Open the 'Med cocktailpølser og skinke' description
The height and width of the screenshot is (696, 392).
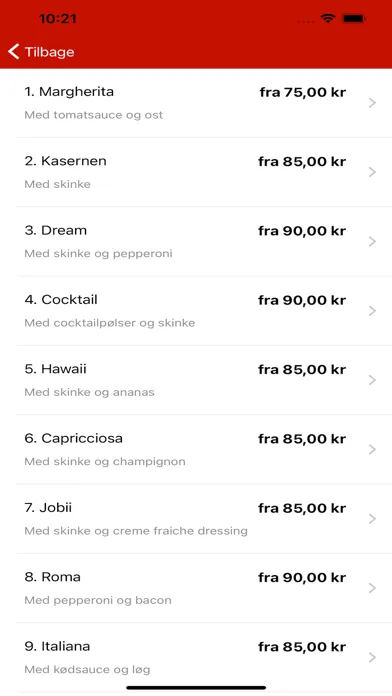click(110, 323)
